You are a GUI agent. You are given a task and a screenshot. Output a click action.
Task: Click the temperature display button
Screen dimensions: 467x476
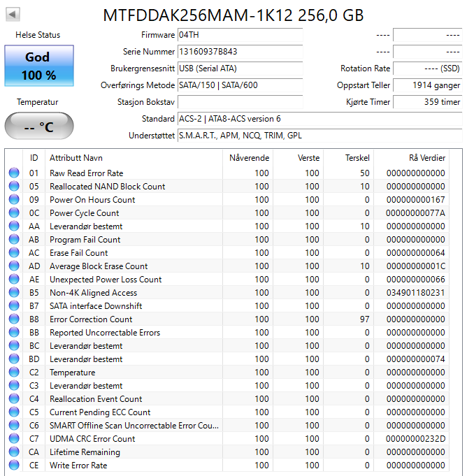click(x=39, y=127)
